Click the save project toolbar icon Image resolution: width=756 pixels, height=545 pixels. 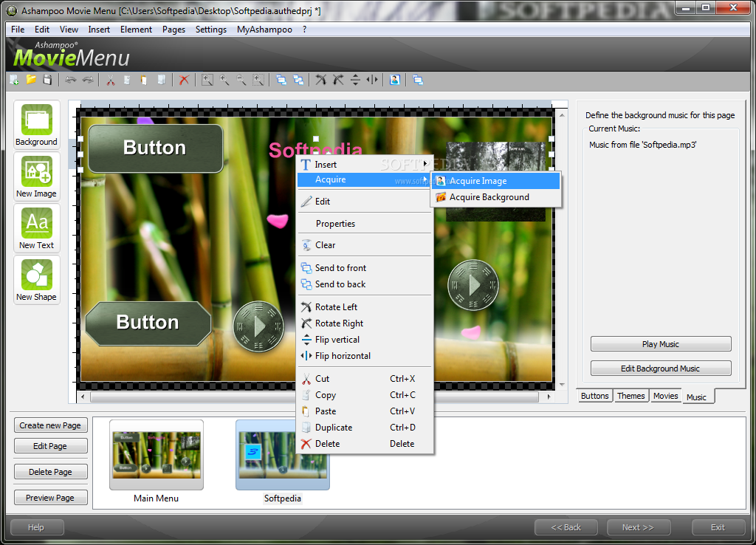click(x=47, y=80)
